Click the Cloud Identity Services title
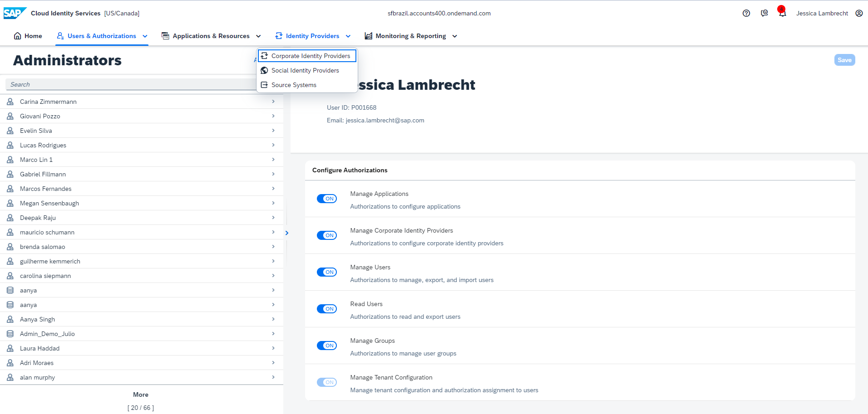The image size is (868, 414). click(x=66, y=13)
